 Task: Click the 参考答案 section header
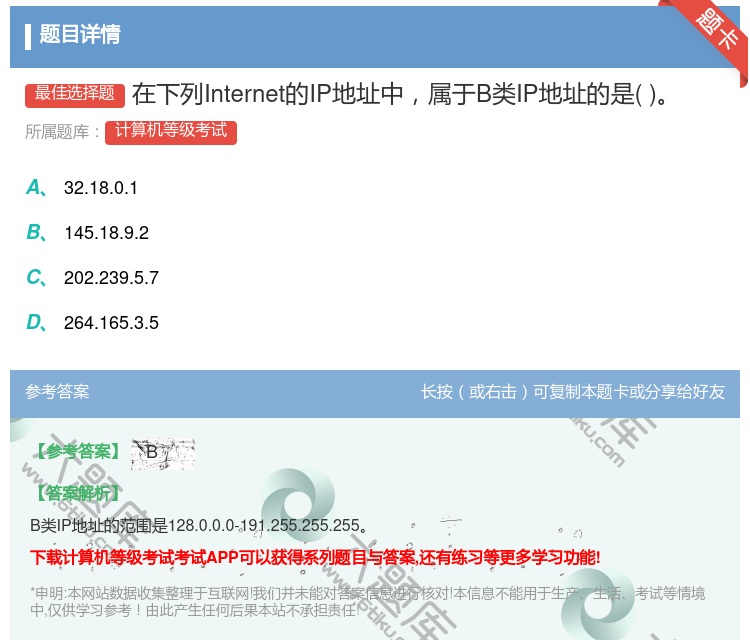(x=57, y=392)
